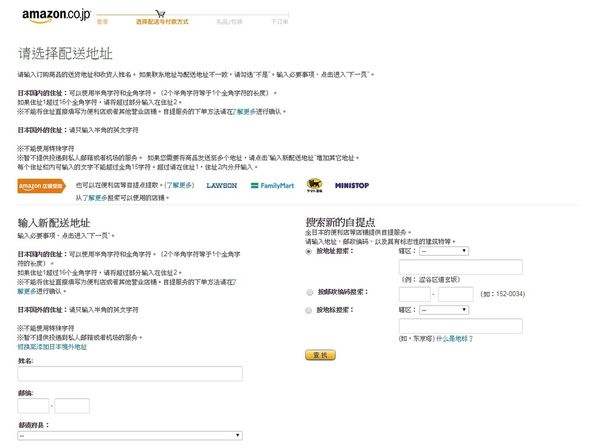
Task: Click the landmark search text field
Action: coord(461,326)
